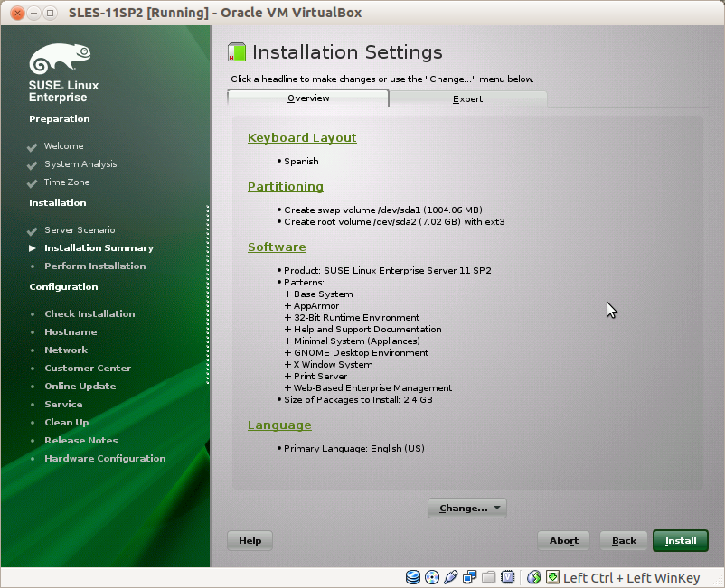Open the Language headline
This screenshot has height=588, width=725.
point(279,425)
